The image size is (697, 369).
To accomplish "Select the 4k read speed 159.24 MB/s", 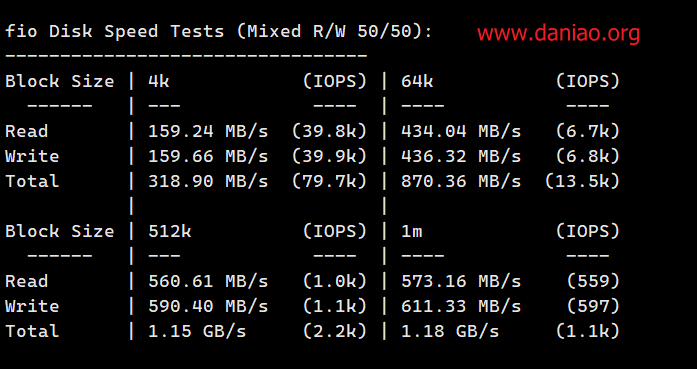I will pyautogui.click(x=208, y=131).
